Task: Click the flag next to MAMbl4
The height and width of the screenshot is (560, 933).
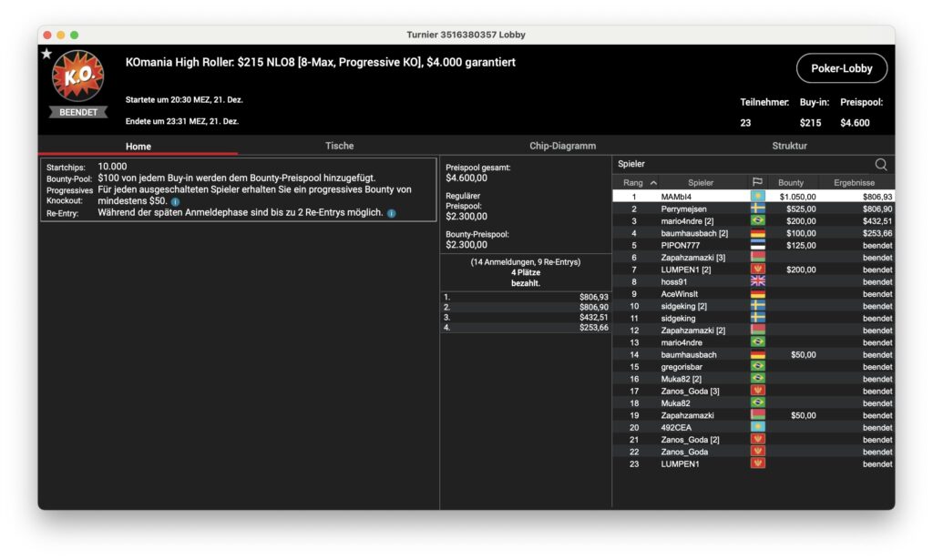Action: [x=757, y=196]
